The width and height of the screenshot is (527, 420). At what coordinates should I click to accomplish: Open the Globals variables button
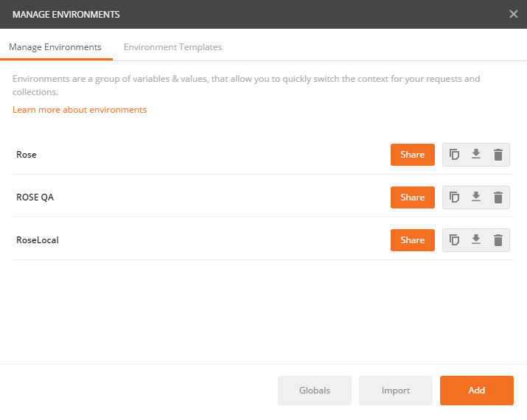pos(315,390)
